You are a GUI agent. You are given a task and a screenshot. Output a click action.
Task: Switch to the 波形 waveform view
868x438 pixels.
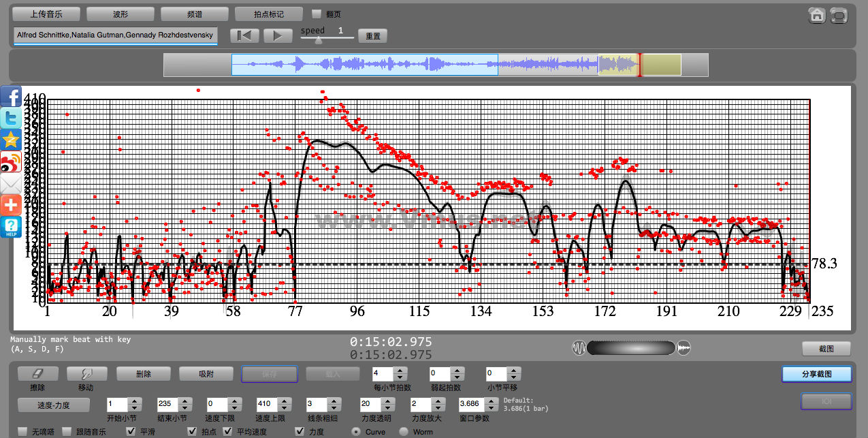120,14
